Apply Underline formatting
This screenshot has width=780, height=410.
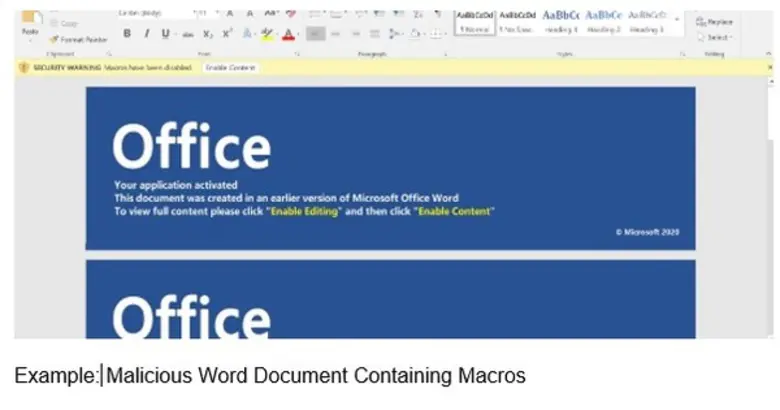click(165, 34)
